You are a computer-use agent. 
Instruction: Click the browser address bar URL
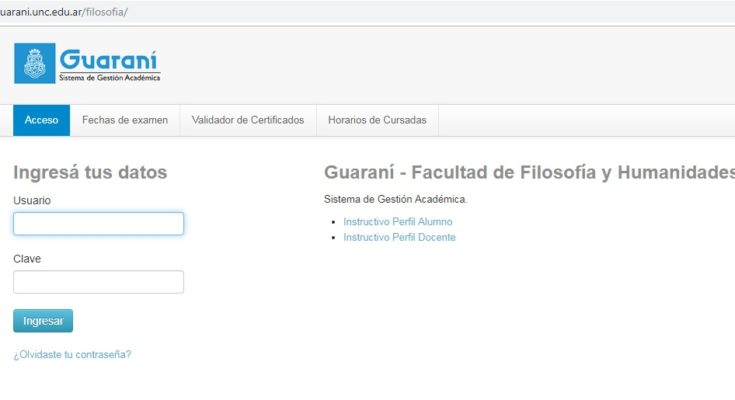tap(64, 11)
